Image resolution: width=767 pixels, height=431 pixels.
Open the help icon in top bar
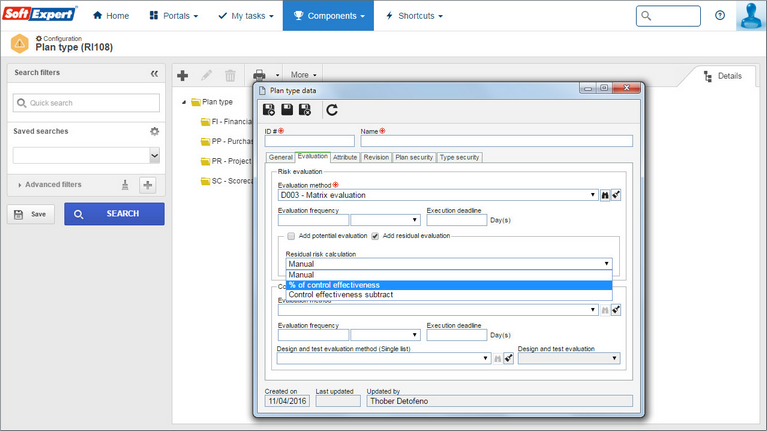[720, 15]
